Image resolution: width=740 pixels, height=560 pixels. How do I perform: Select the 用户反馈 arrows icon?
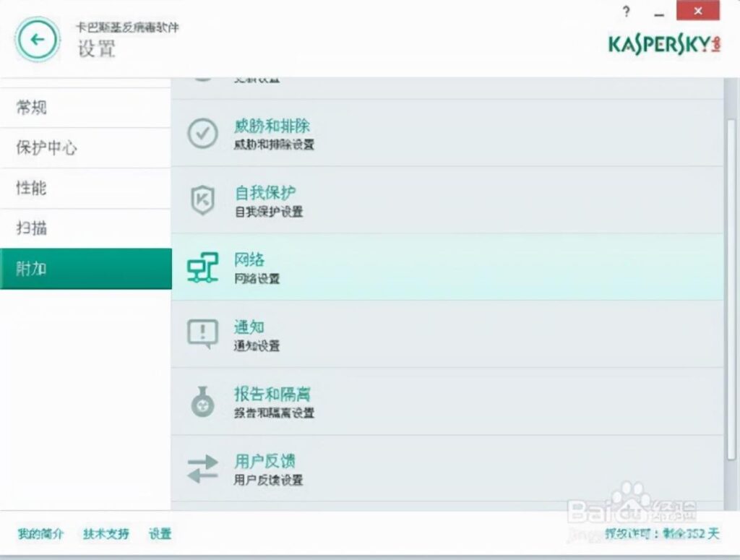click(203, 470)
